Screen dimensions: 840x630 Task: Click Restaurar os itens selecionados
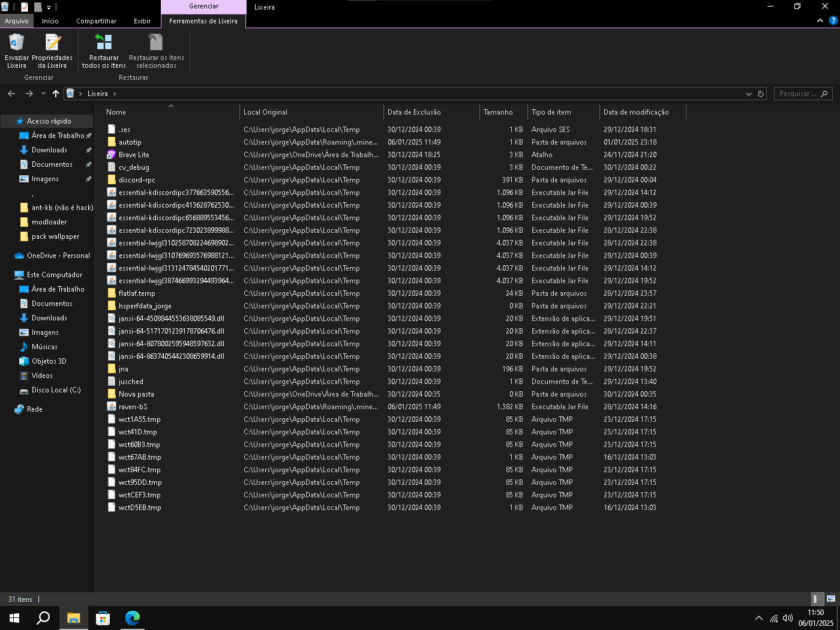pyautogui.click(x=156, y=51)
